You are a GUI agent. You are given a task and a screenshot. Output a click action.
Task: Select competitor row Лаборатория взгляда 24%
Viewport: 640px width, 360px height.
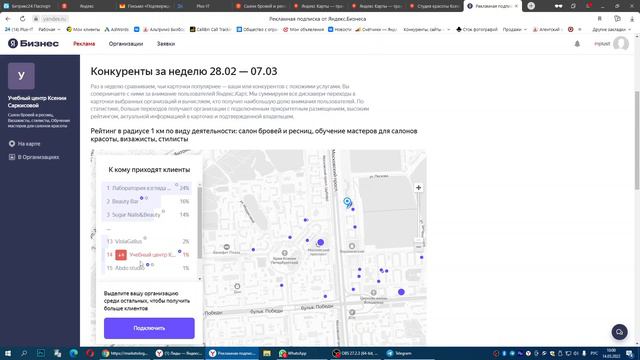click(x=147, y=188)
